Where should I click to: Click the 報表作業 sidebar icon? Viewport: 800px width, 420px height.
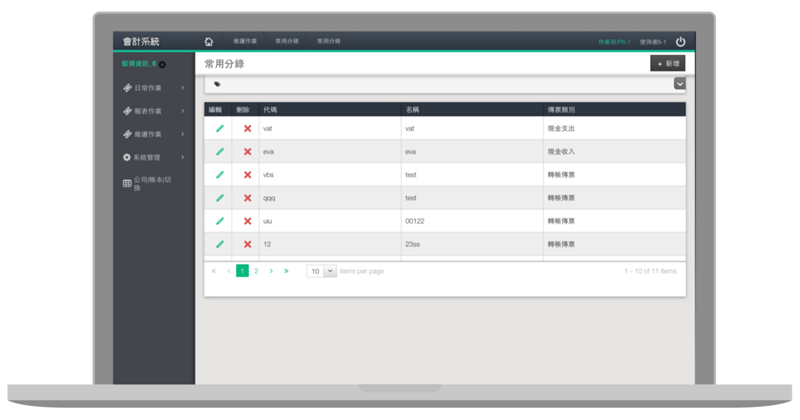coord(127,111)
